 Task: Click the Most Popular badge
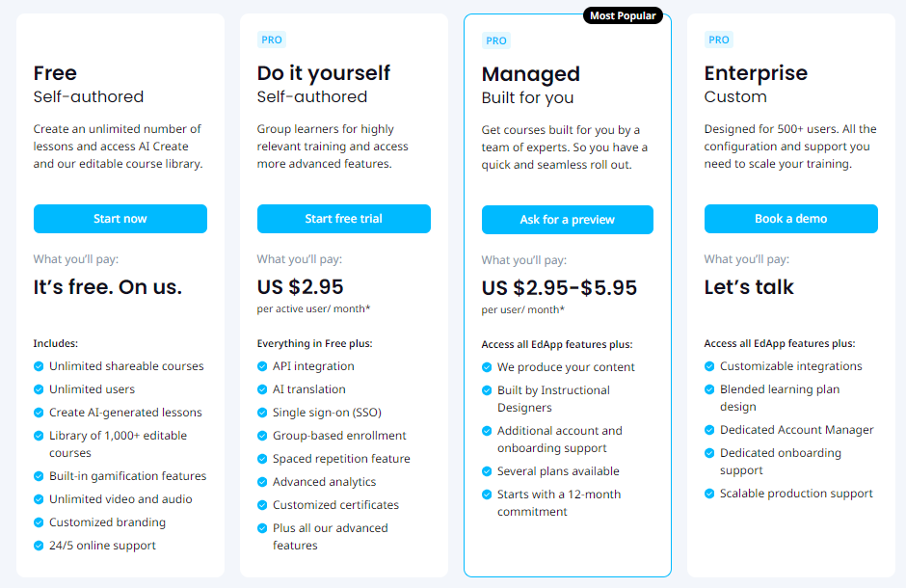[623, 15]
